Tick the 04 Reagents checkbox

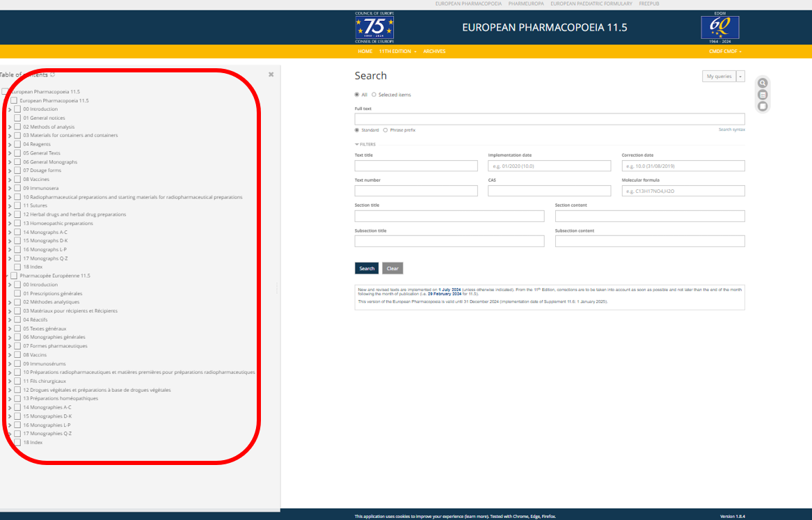tap(17, 144)
